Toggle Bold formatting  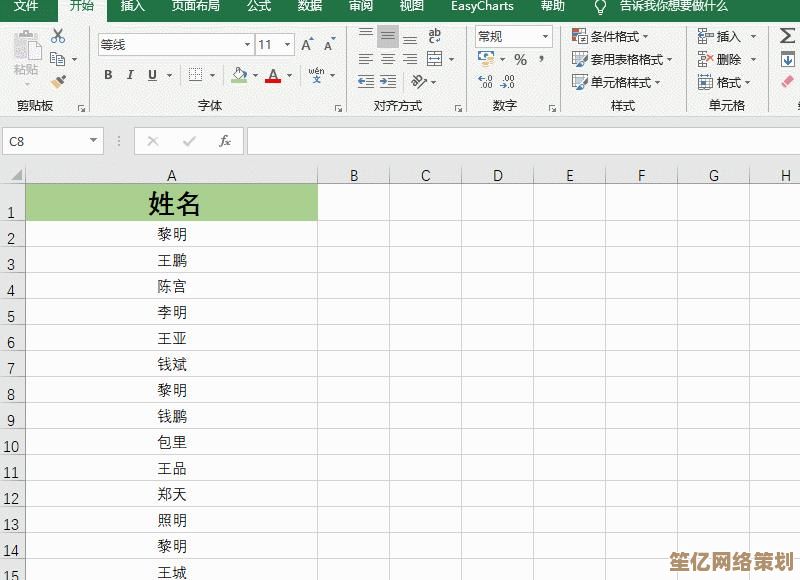108,75
